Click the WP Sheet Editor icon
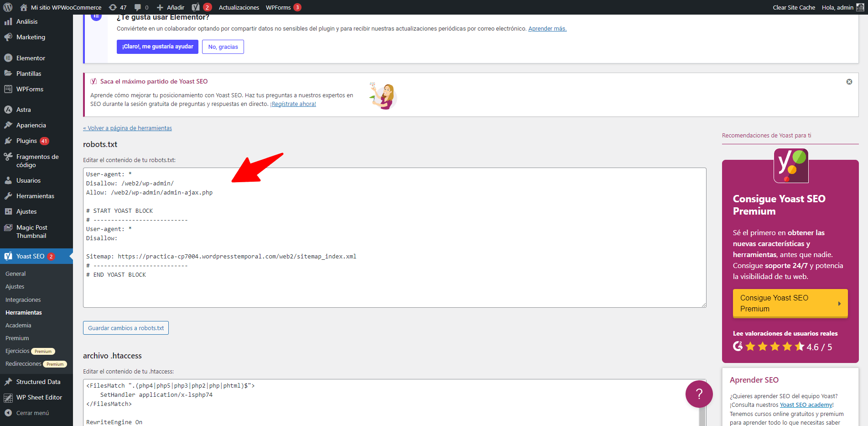 [x=8, y=398]
